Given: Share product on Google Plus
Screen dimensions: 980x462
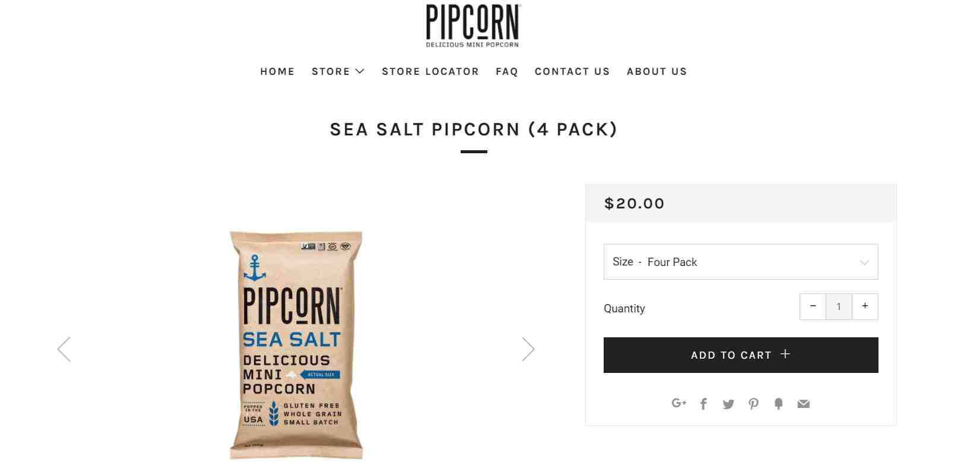Looking at the screenshot, I should (x=678, y=403).
